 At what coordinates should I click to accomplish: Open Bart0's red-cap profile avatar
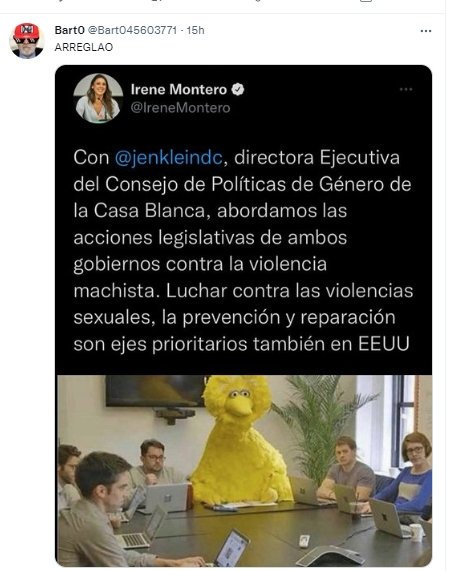[26, 40]
